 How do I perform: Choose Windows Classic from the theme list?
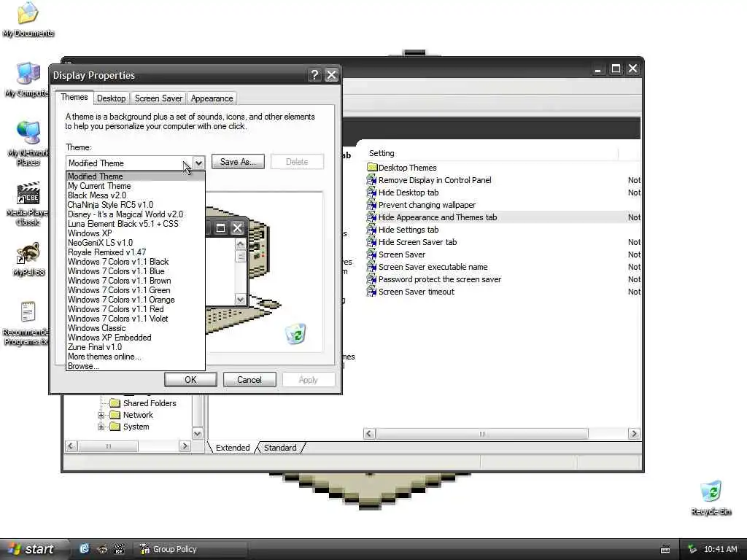tap(136, 328)
